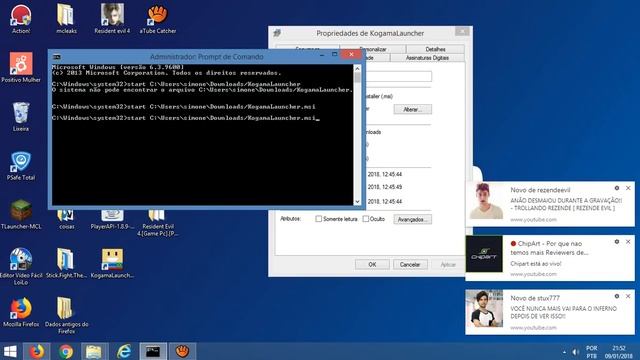Open Internet Explorer from taskbar

(x=124, y=351)
